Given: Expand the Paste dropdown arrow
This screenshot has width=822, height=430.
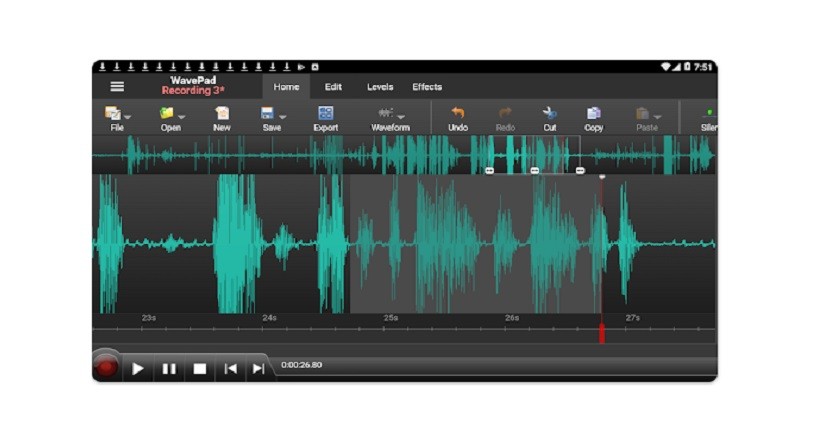Looking at the screenshot, I should 657,117.
